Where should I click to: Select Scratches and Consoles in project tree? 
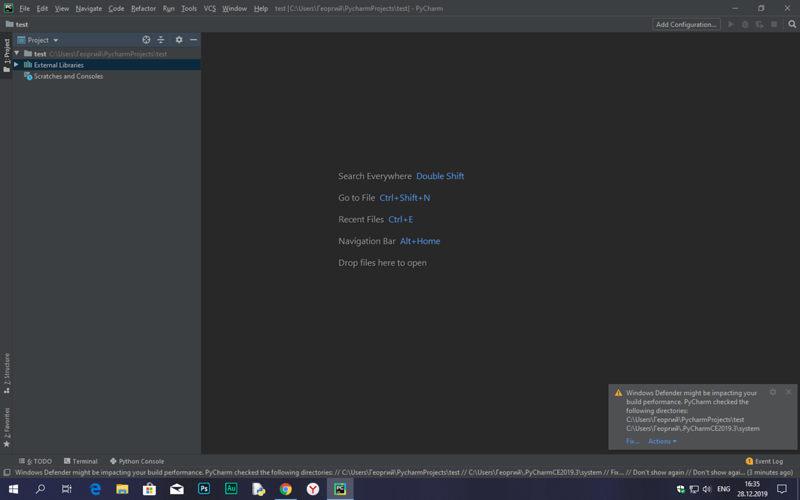(68, 76)
